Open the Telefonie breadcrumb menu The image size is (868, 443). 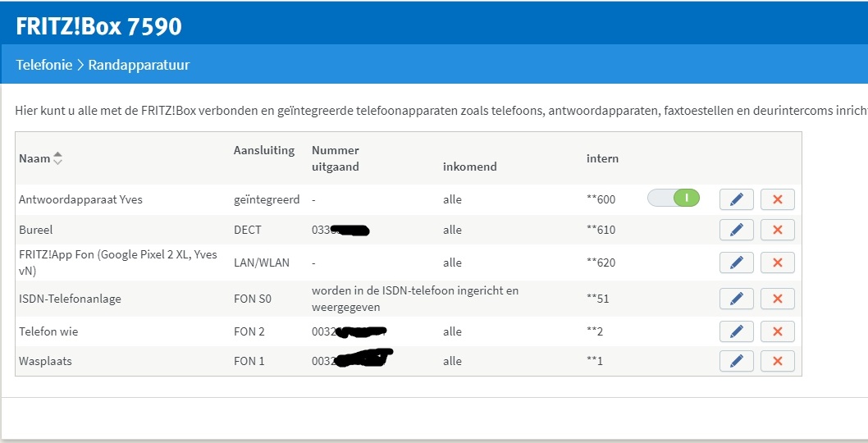click(44, 64)
